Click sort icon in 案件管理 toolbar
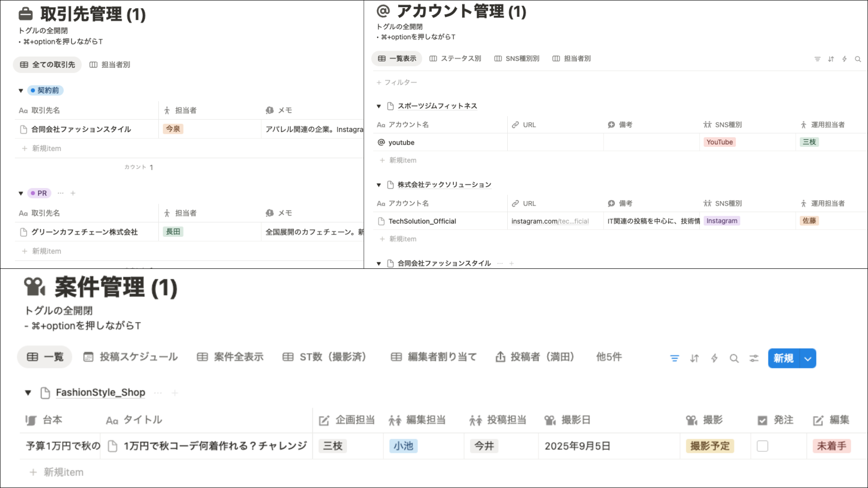This screenshot has width=868, height=488. tap(694, 358)
